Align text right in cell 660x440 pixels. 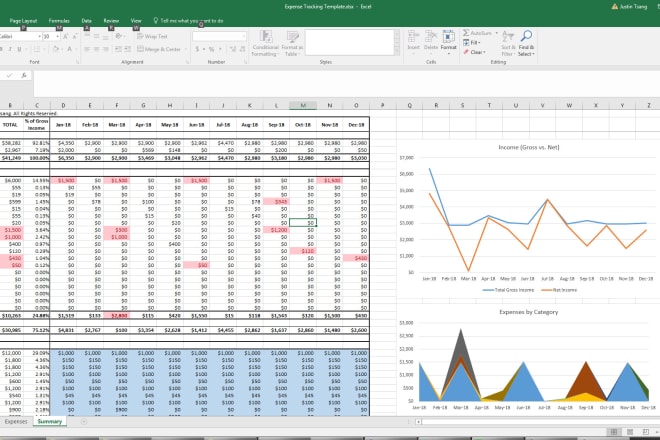[x=106, y=49]
